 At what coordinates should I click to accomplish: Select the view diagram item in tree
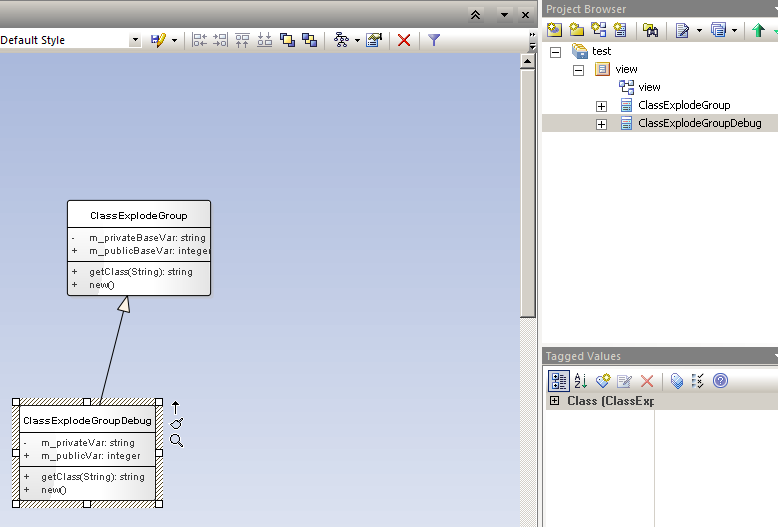pos(649,88)
